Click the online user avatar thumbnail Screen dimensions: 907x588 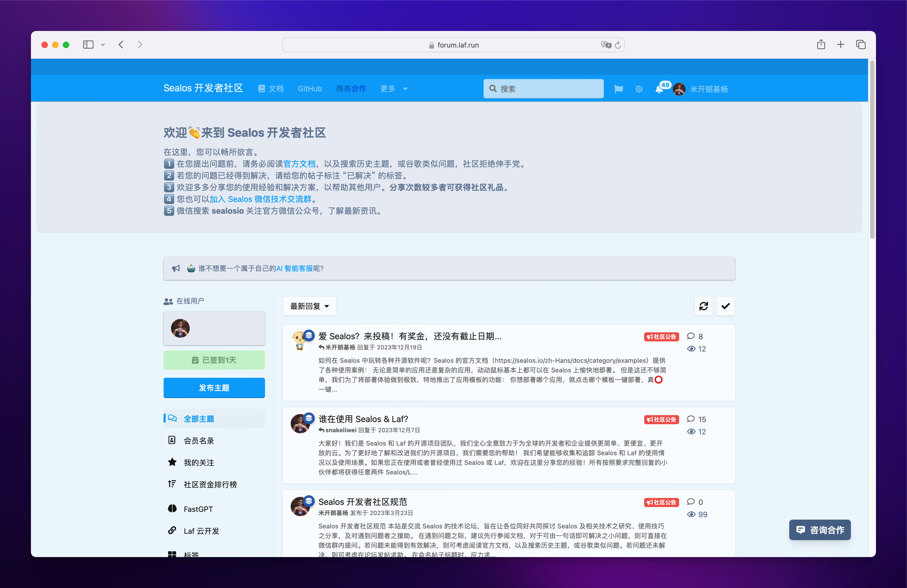click(180, 328)
